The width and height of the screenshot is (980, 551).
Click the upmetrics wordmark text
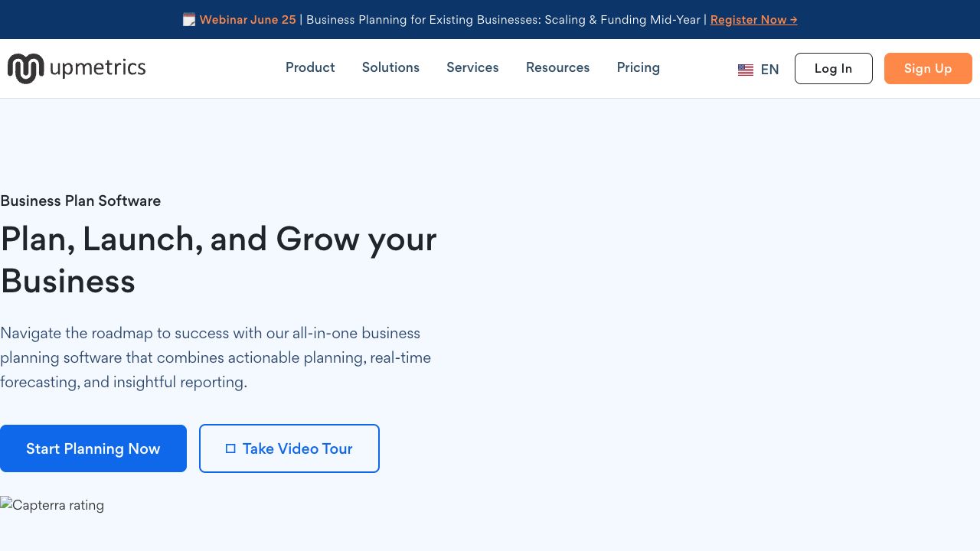97,68
